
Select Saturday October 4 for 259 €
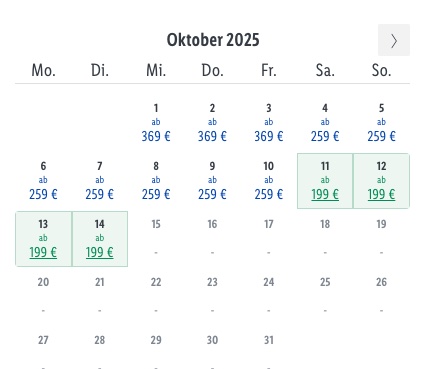pyautogui.click(x=325, y=122)
